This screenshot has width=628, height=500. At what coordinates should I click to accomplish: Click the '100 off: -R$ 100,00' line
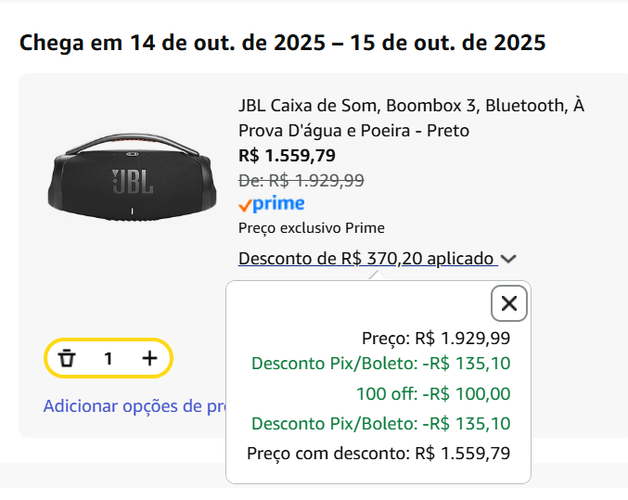433,393
